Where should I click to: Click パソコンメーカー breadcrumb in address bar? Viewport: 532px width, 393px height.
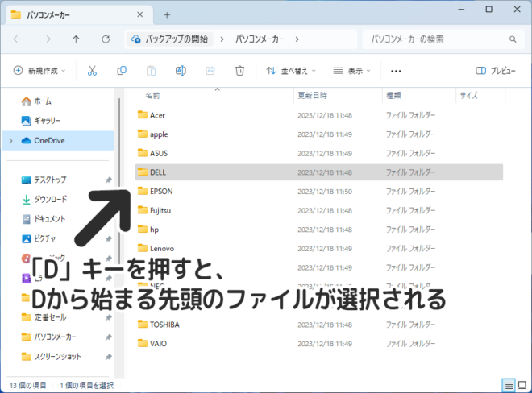pyautogui.click(x=260, y=39)
